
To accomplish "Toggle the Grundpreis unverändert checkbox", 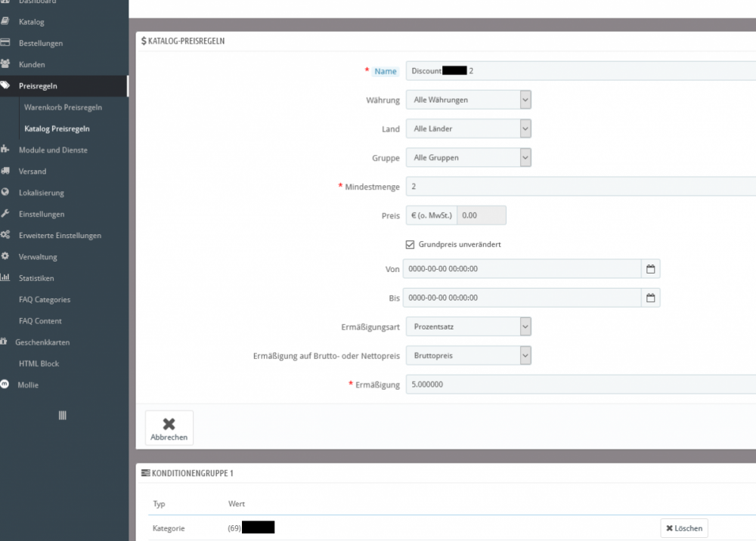I will (x=411, y=245).
